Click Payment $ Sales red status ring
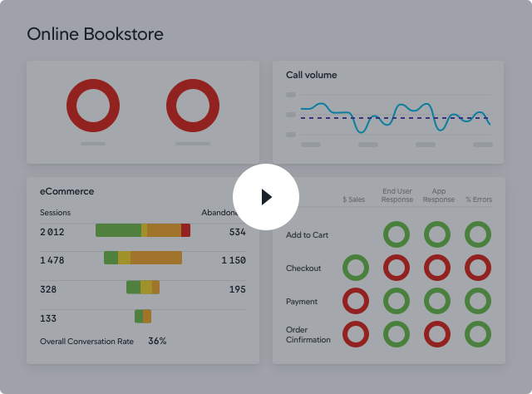 [356, 301]
